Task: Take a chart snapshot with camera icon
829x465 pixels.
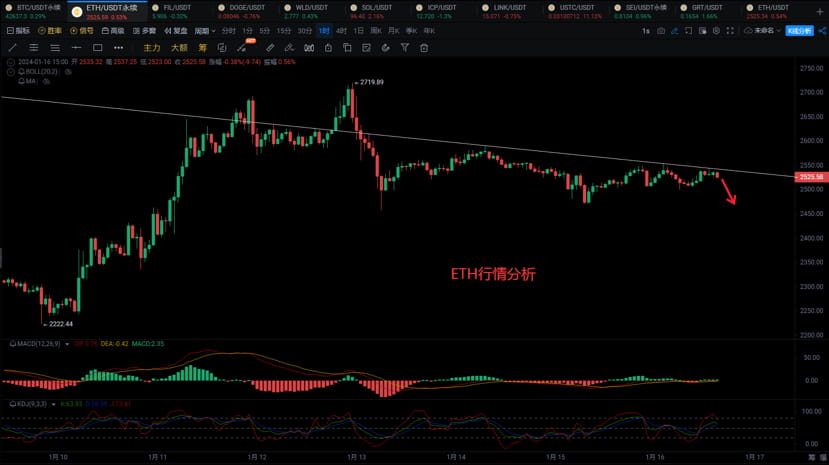Action: (661, 31)
